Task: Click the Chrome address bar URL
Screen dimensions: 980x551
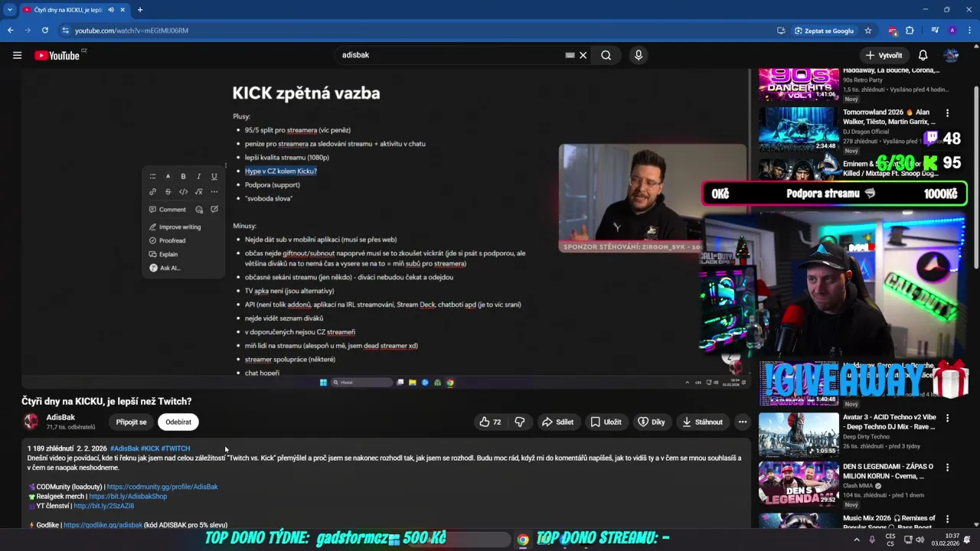Action: tap(132, 31)
